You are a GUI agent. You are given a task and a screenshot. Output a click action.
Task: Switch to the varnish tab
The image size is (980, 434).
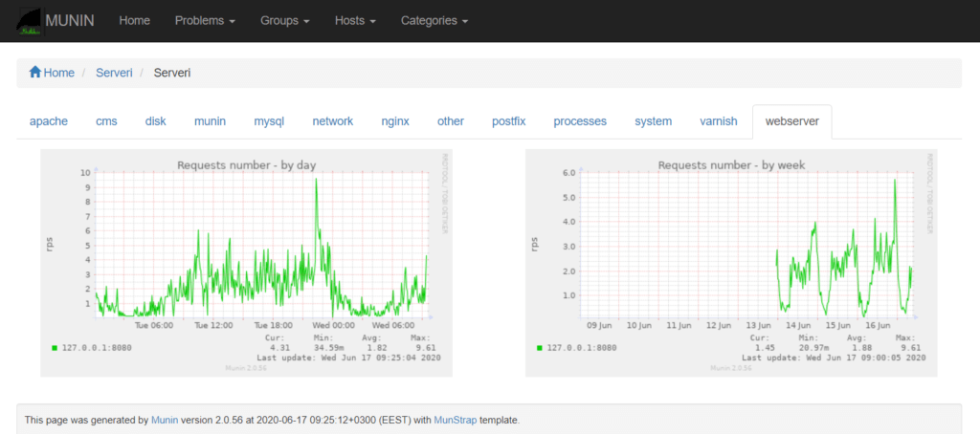(x=718, y=121)
